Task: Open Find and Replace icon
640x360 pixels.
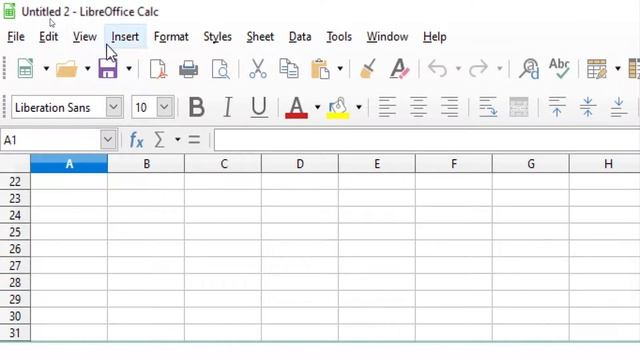Action: click(529, 69)
